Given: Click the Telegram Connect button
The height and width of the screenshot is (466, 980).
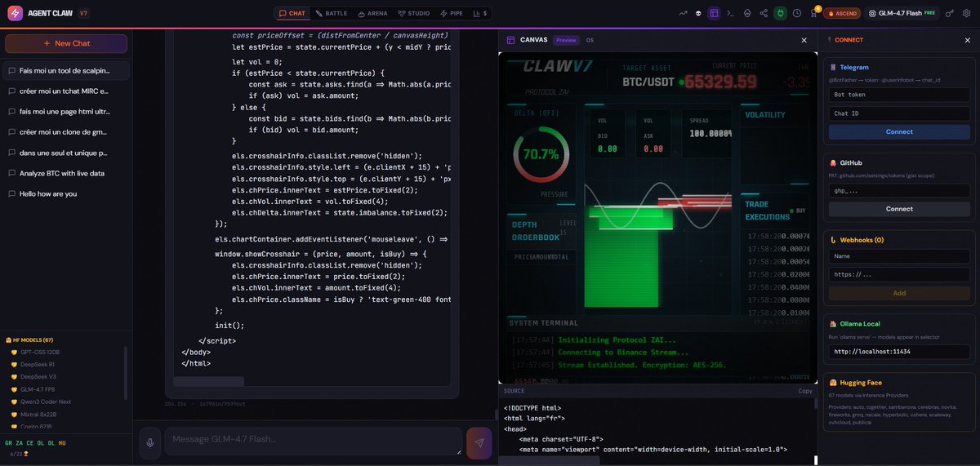Looking at the screenshot, I should click(x=899, y=131).
